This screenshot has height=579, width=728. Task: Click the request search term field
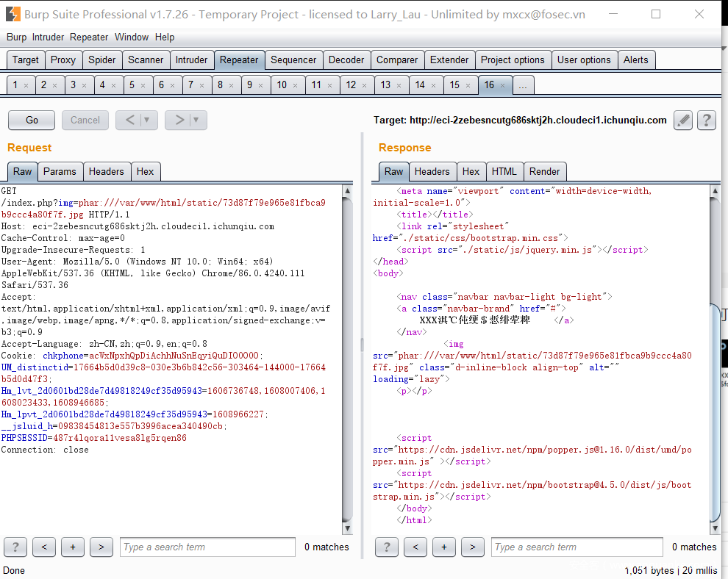pyautogui.click(x=207, y=547)
